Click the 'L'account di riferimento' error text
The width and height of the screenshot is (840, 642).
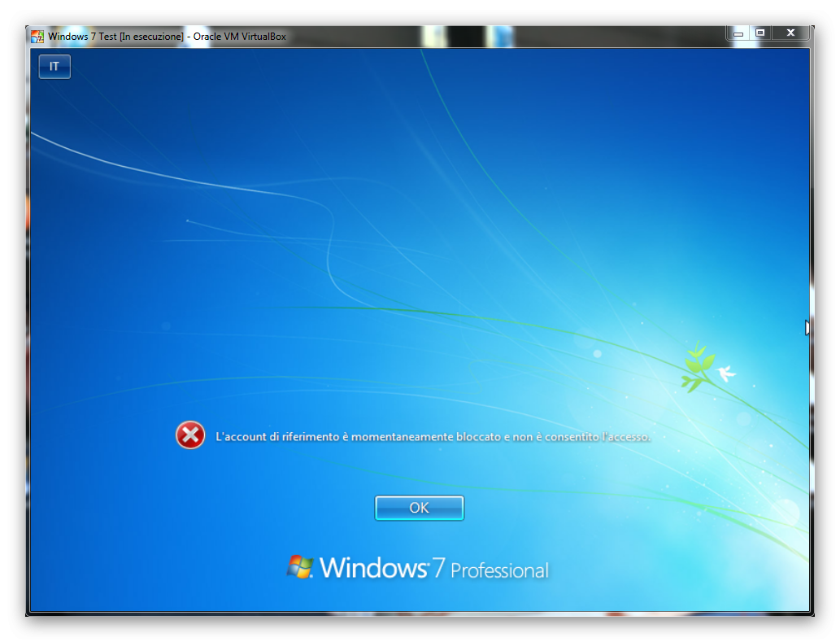pos(433,437)
